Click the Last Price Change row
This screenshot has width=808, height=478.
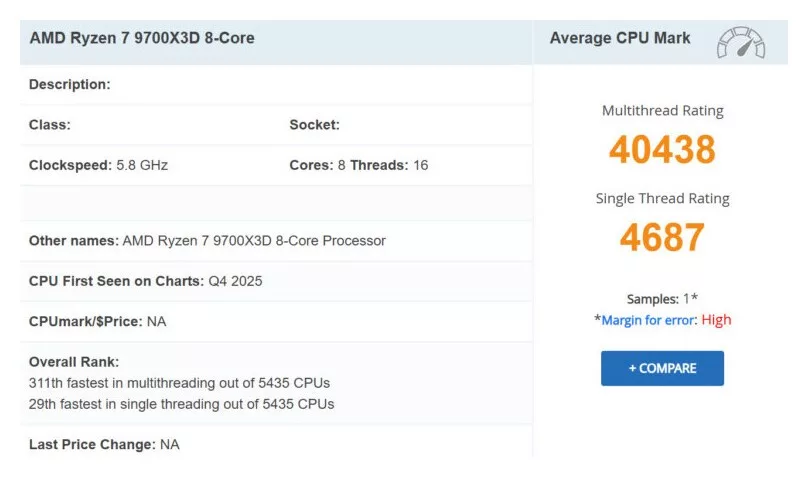pos(104,444)
